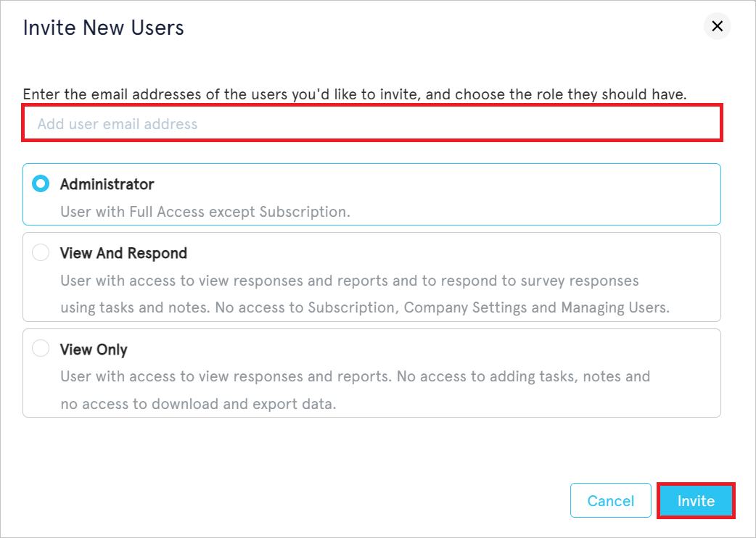Click the description line starting 'using tasks and notes'
Screen dimensions: 756x538
(365, 307)
